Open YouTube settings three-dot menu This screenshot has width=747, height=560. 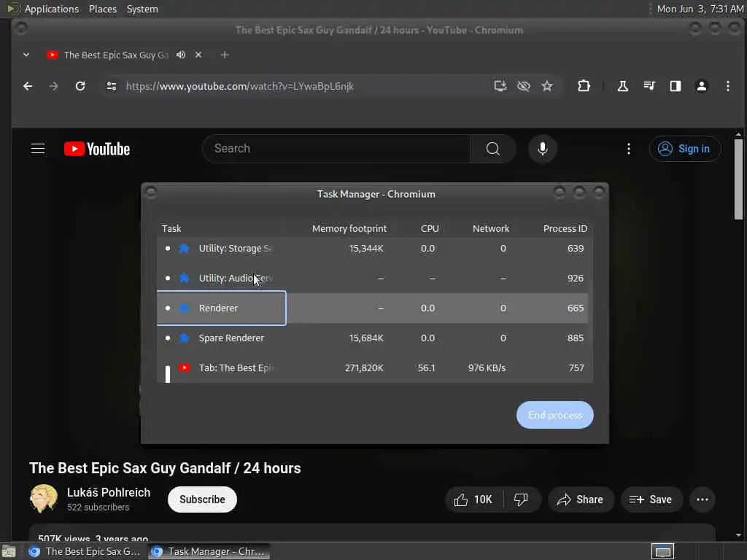pyautogui.click(x=628, y=149)
